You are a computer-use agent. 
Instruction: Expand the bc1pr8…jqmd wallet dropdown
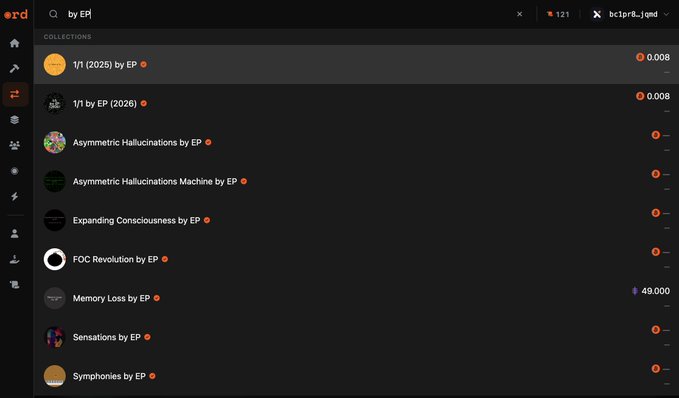point(631,14)
